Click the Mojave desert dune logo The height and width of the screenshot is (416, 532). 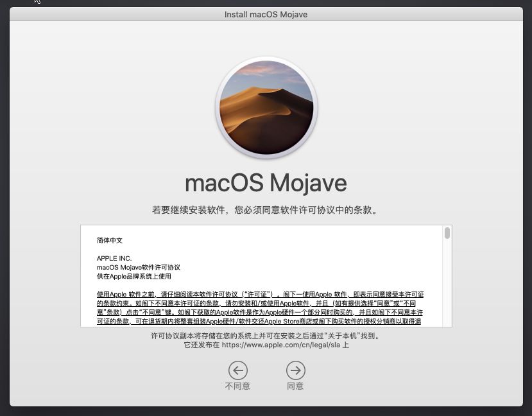pos(266,107)
